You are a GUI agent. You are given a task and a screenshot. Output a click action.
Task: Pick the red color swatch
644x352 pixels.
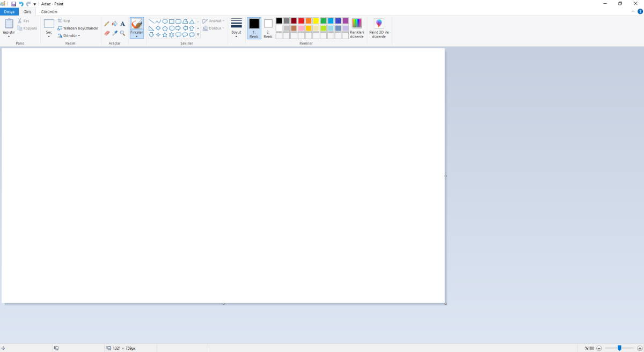click(x=301, y=21)
